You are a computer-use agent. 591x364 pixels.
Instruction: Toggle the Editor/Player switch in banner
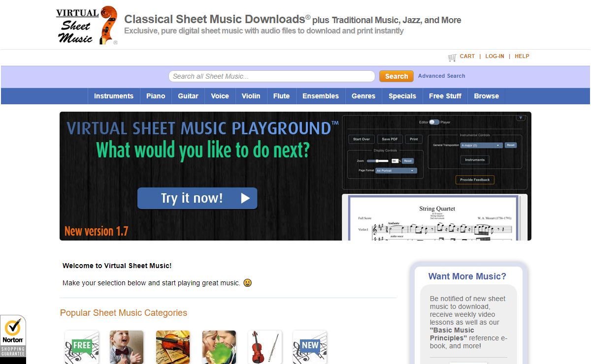click(x=434, y=122)
